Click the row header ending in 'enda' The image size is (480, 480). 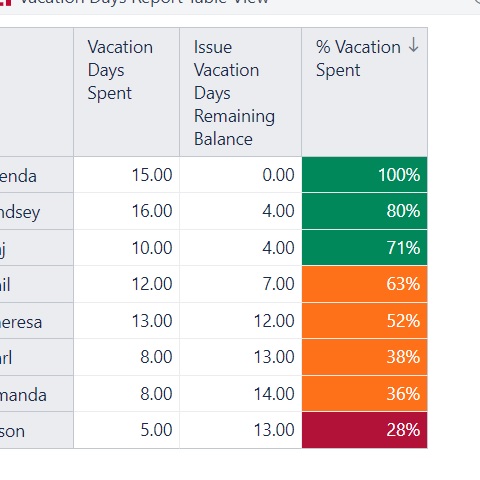pyautogui.click(x=37, y=175)
